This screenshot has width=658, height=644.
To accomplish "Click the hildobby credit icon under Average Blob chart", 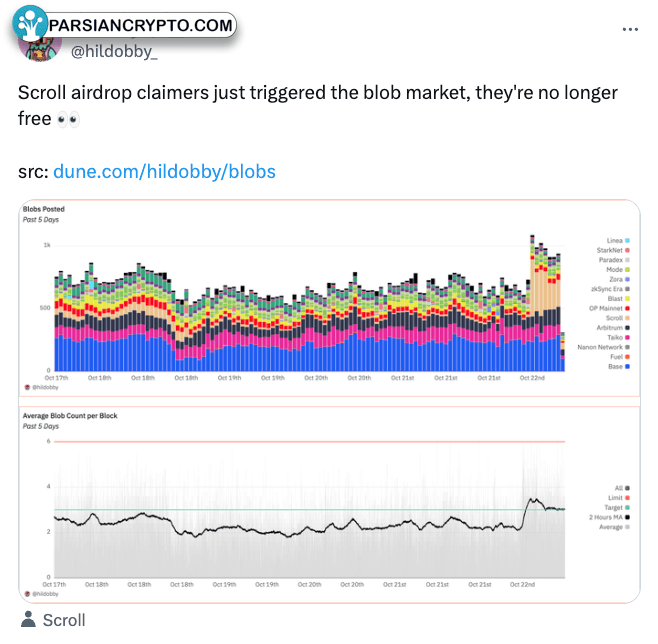I will point(28,594).
